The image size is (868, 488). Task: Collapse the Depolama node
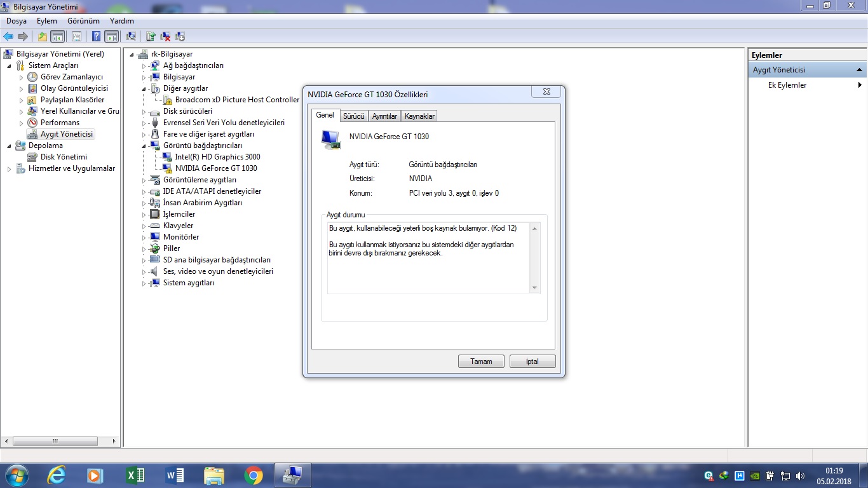click(9, 146)
